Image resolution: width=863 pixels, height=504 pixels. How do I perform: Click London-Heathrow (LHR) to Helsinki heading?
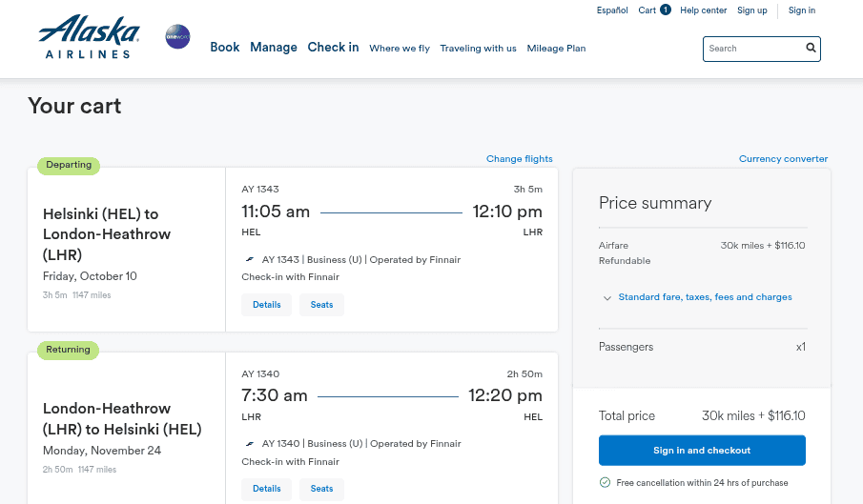tap(122, 419)
